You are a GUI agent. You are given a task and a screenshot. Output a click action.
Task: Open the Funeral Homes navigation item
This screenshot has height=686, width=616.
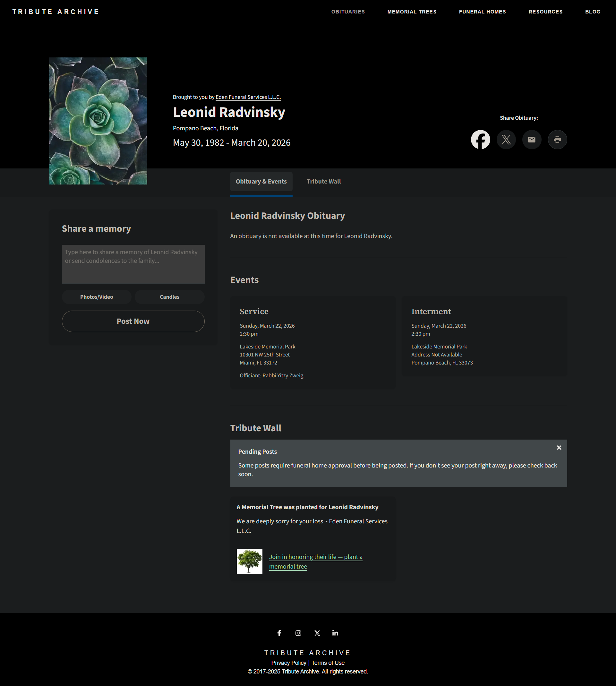point(482,12)
